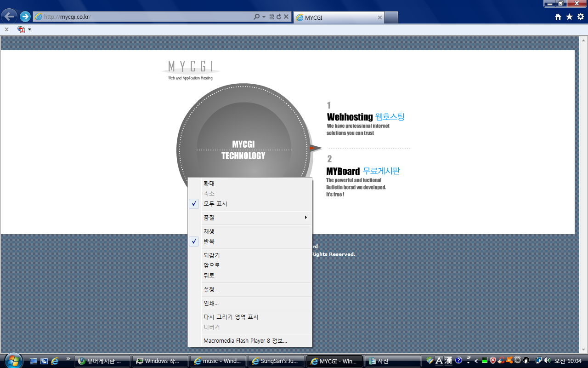Open a new tab with the blank tab button

point(391,17)
